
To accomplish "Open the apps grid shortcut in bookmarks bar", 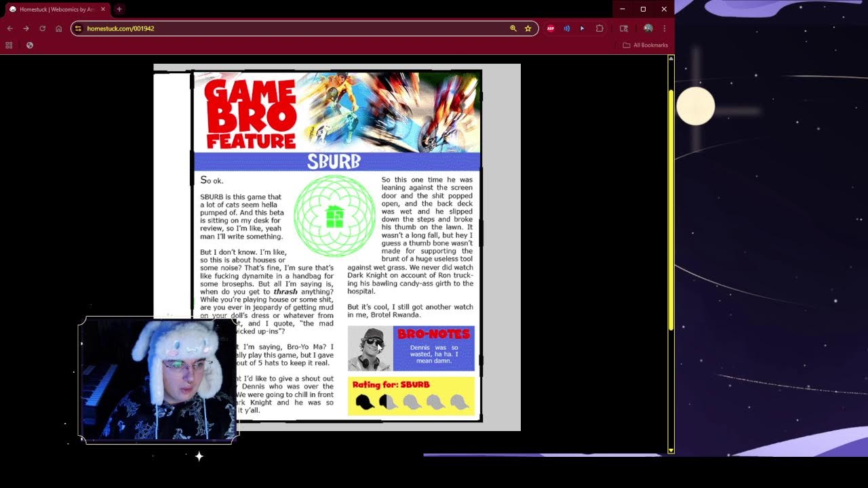I will [9, 45].
